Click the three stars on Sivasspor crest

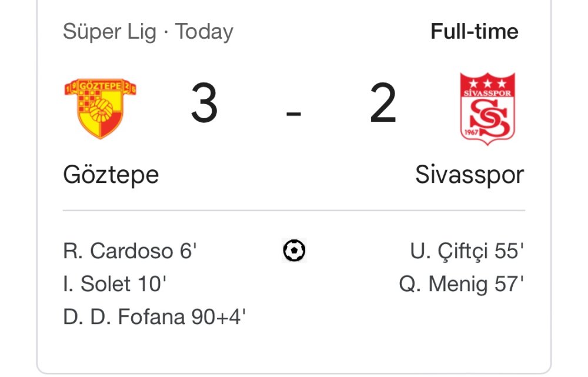pyautogui.click(x=487, y=83)
